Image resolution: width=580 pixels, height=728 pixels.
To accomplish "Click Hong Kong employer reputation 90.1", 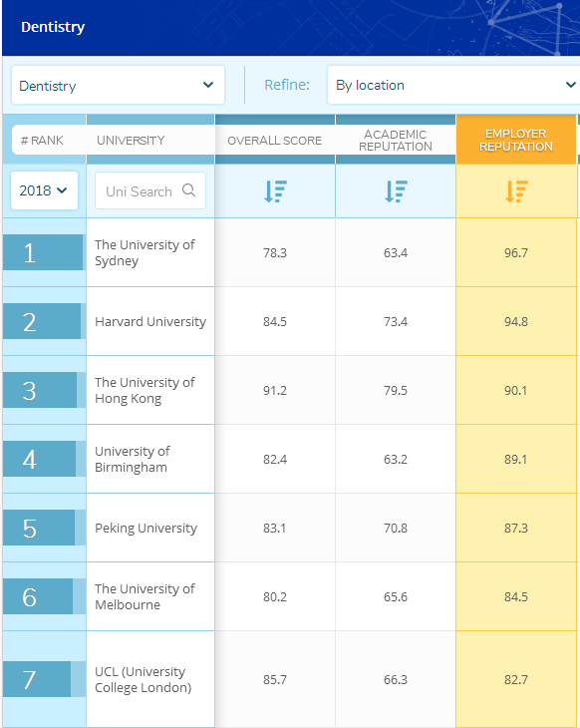I will click(516, 391).
